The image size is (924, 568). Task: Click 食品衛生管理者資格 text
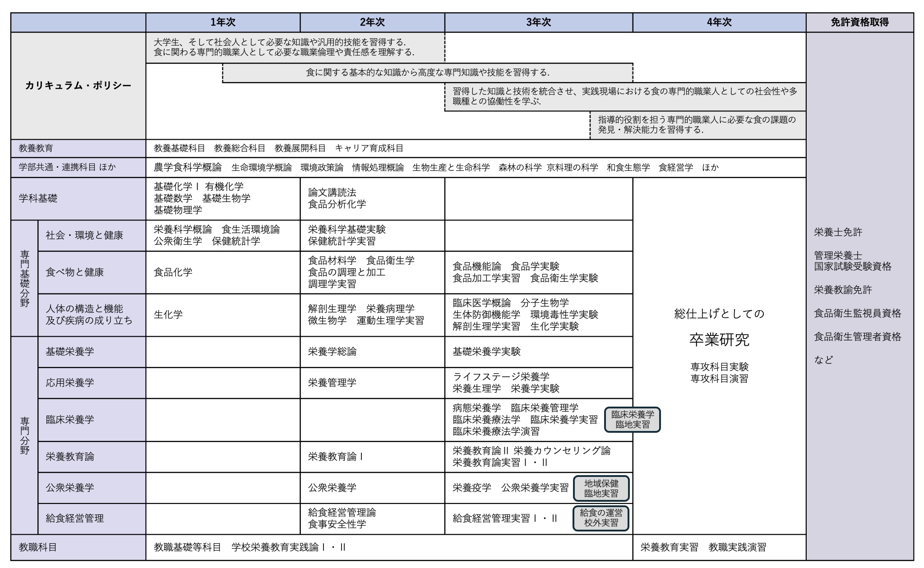[x=857, y=337]
